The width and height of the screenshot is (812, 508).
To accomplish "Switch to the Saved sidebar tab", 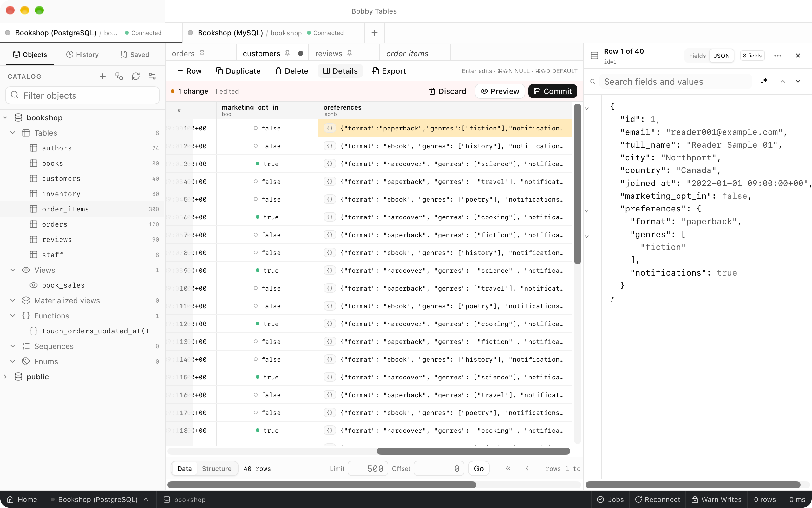I will pos(134,54).
